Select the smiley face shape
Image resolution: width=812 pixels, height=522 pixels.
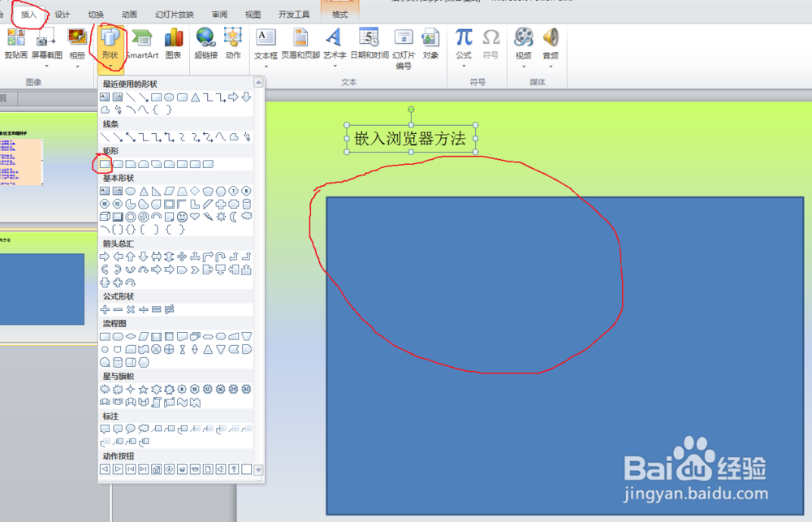pyautogui.click(x=183, y=216)
